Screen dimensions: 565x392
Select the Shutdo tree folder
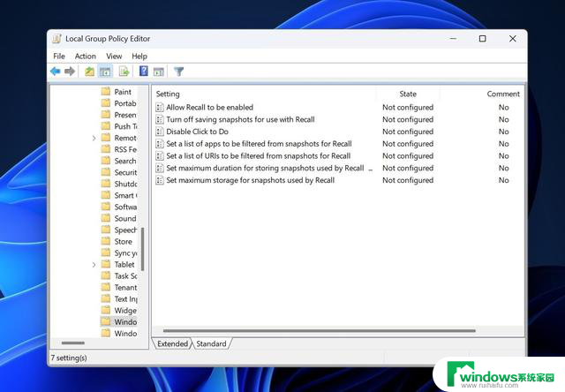coord(125,185)
